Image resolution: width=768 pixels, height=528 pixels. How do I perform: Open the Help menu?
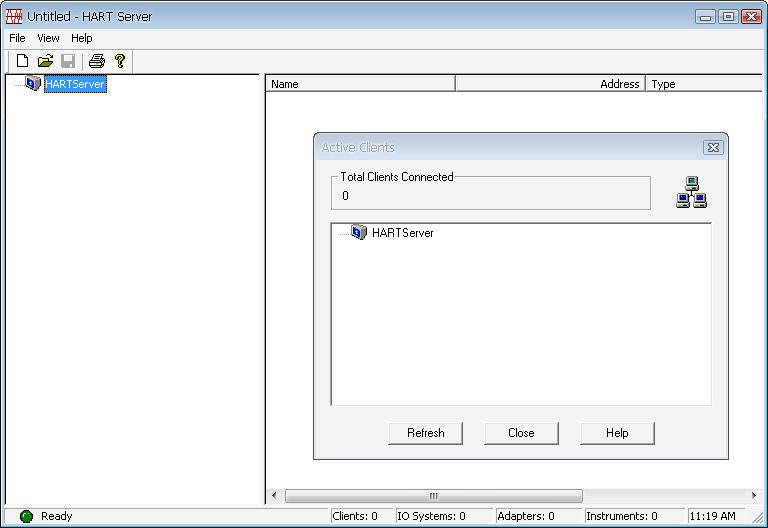coord(81,38)
